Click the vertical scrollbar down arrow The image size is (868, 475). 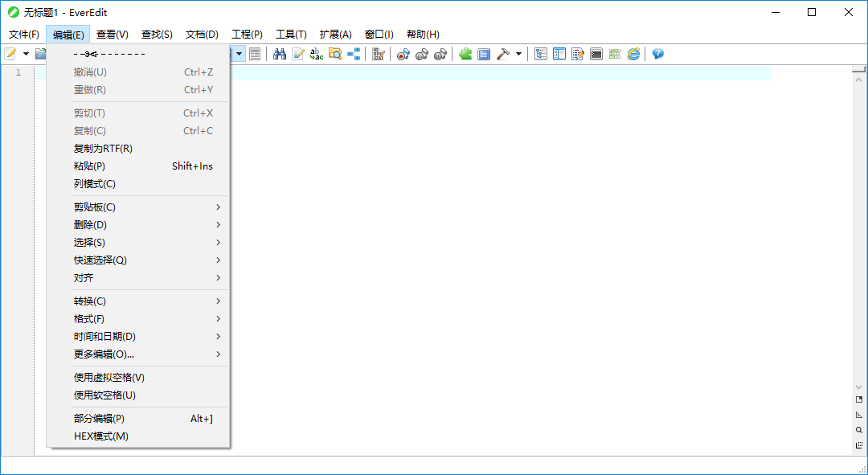[858, 387]
